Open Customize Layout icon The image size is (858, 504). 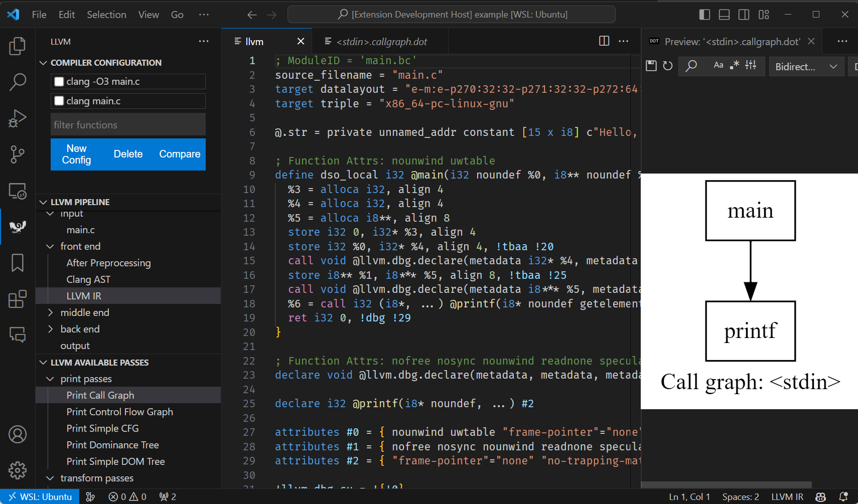pyautogui.click(x=764, y=15)
